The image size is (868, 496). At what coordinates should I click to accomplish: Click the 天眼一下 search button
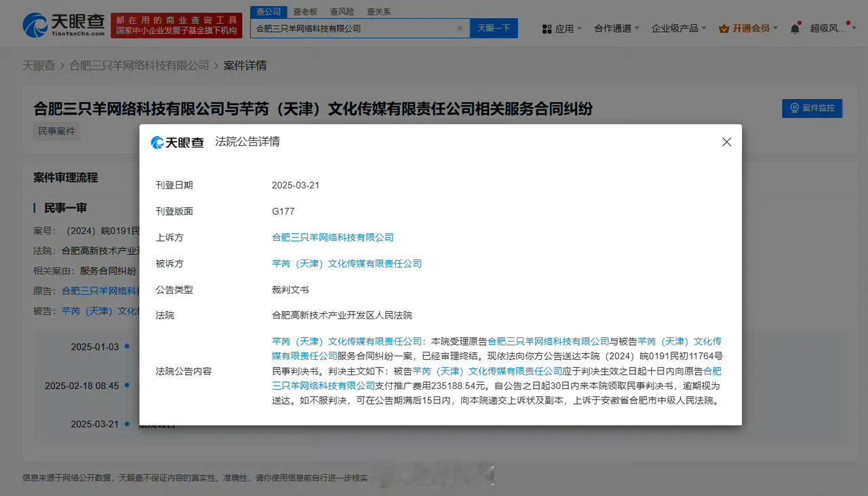point(494,28)
